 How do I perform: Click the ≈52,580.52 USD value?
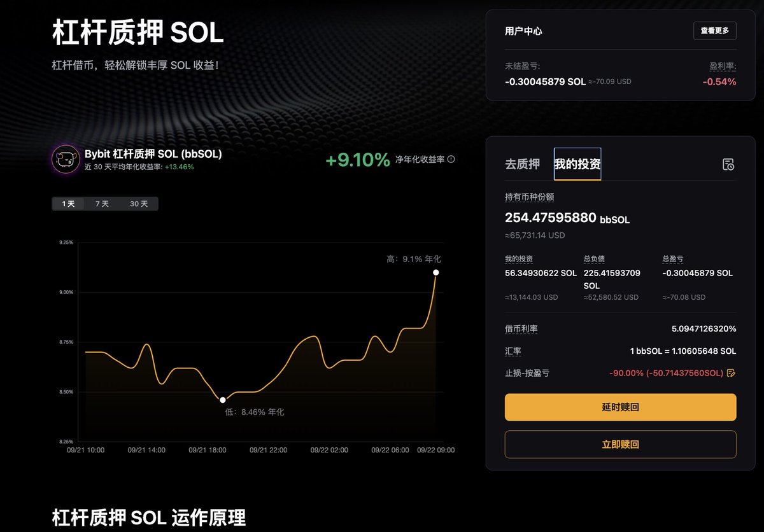tap(611, 297)
